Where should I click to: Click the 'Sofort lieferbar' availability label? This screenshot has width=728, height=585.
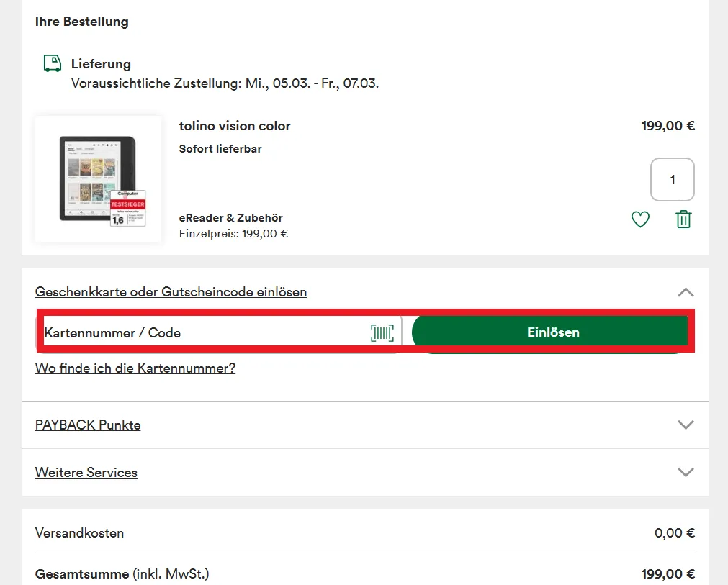[220, 149]
